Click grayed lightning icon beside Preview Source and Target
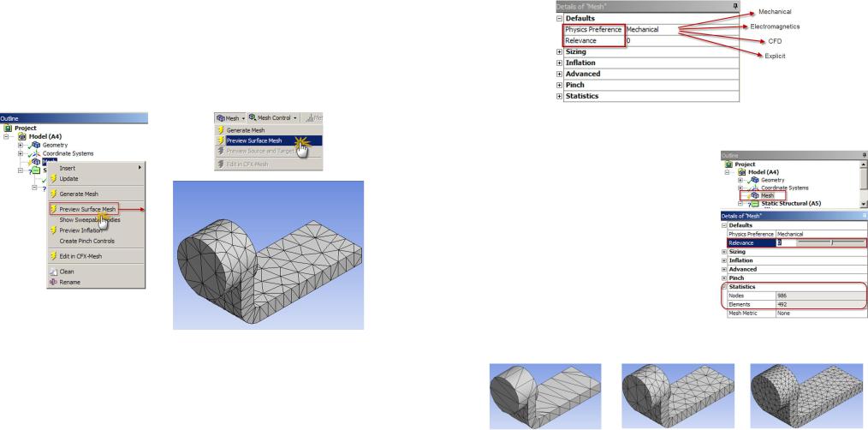Screen dimensions: 868x430 click(220, 151)
